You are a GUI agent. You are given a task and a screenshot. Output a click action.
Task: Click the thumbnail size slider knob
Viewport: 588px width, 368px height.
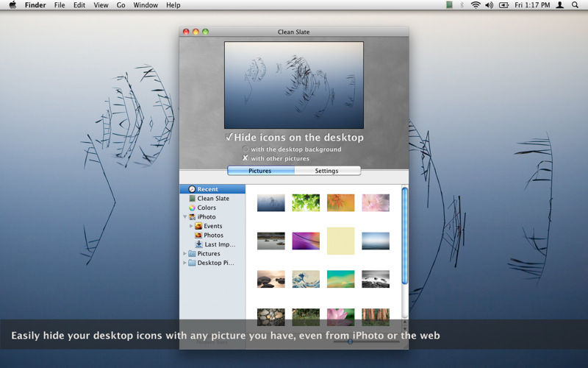pyautogui.click(x=350, y=342)
